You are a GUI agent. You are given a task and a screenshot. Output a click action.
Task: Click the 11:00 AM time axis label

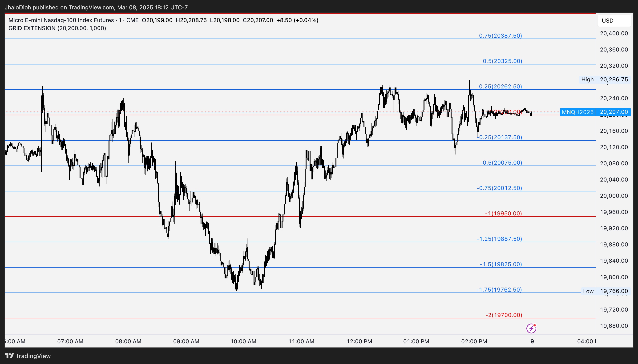point(301,341)
